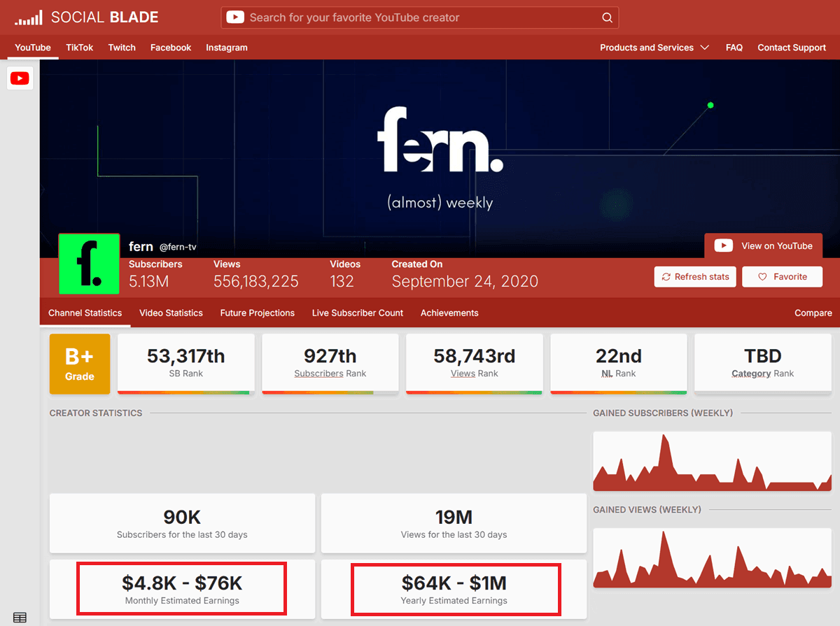Click the 19M views last 30 days card
Image resolution: width=840 pixels, height=626 pixels.
click(x=454, y=524)
